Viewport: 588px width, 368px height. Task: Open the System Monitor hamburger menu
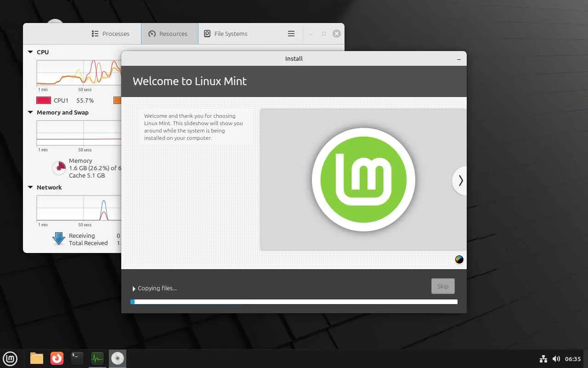click(291, 34)
